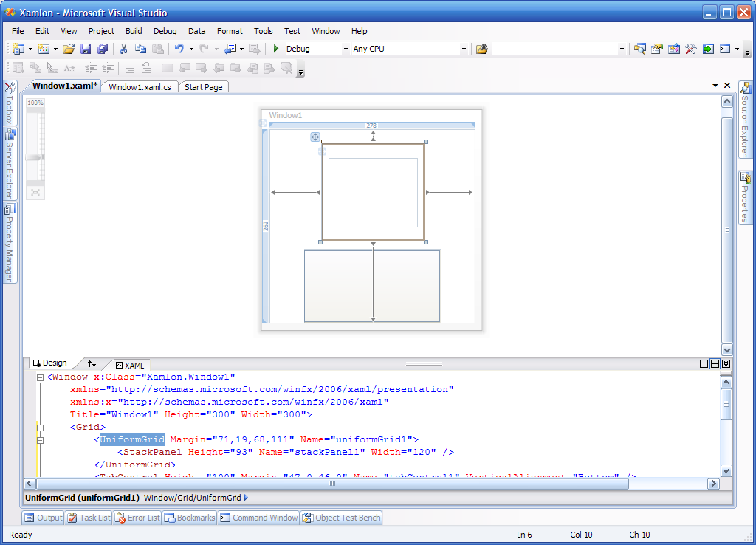Open the File menu
The height and width of the screenshot is (545, 756).
pos(18,31)
